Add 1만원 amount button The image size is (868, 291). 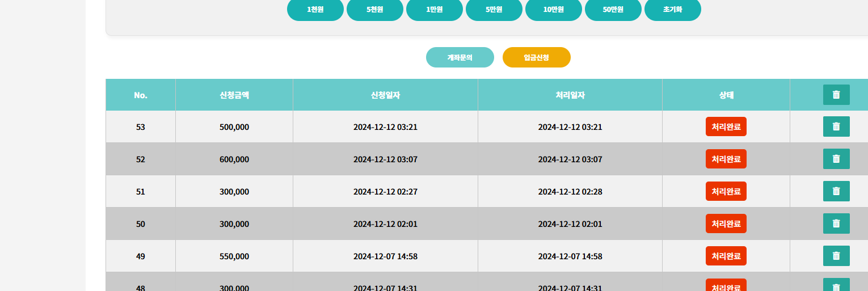435,10
